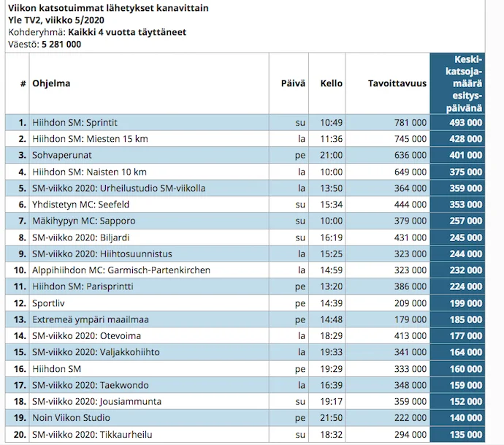Viewport: 504px width, 445px height.
Task: Click the Sohvaperunat program name
Action: point(61,155)
